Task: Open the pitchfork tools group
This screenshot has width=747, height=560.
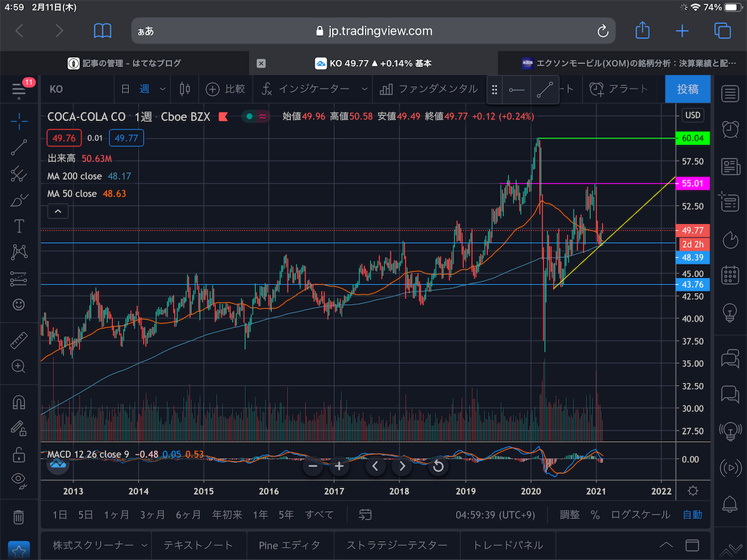Action: [x=19, y=174]
